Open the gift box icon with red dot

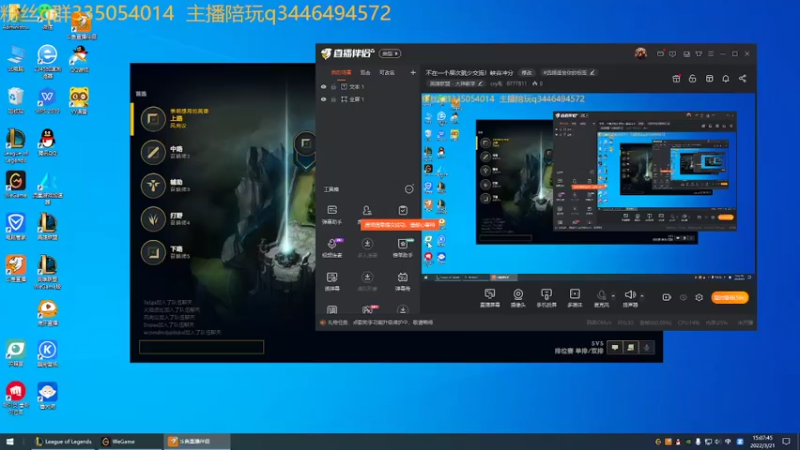pos(676,79)
